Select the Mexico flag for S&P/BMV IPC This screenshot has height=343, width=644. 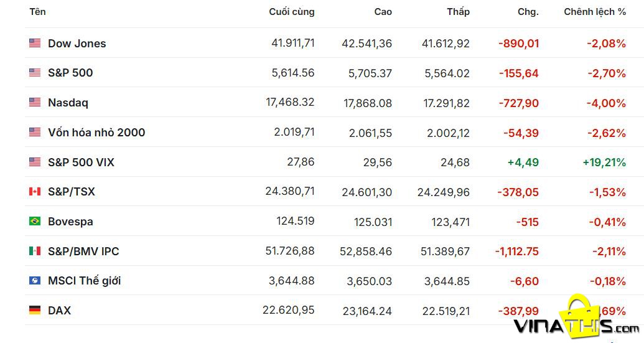point(35,251)
